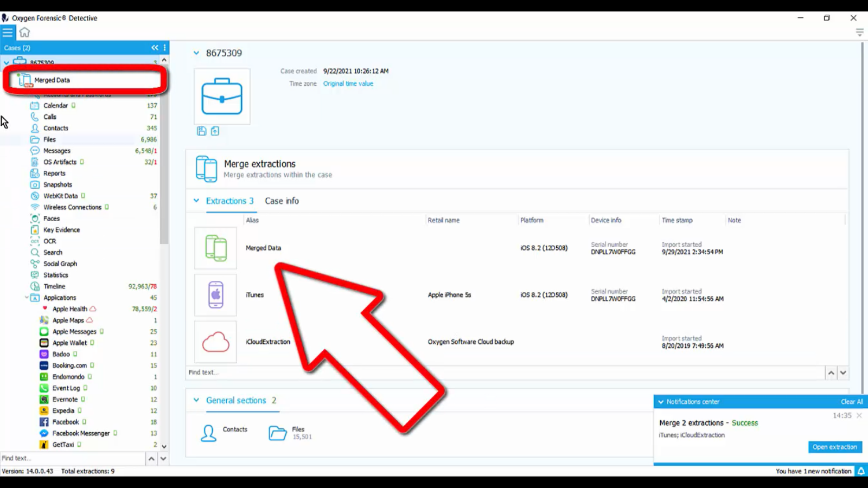Open the OCR section
The height and width of the screenshot is (488, 868).
tap(50, 241)
